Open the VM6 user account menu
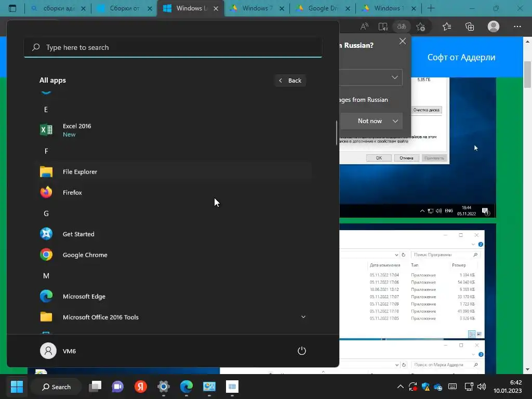This screenshot has width=532, height=399. pyautogui.click(x=58, y=351)
